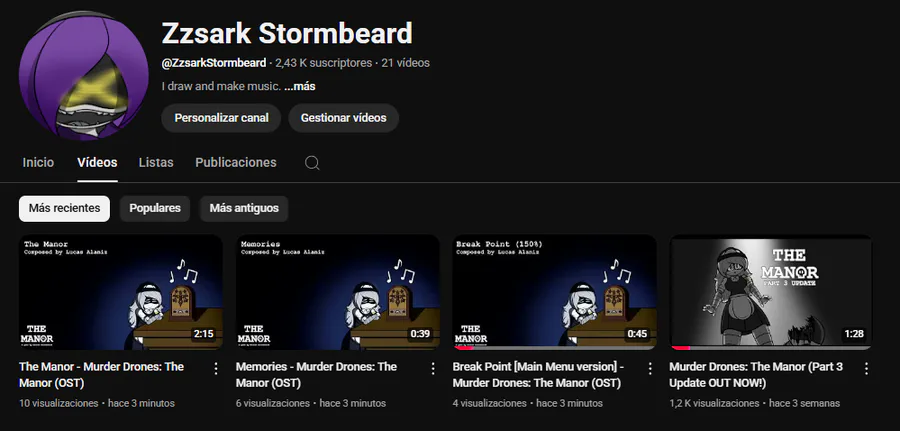Click the Personalizar canal button
This screenshot has width=900, height=431.
[222, 118]
